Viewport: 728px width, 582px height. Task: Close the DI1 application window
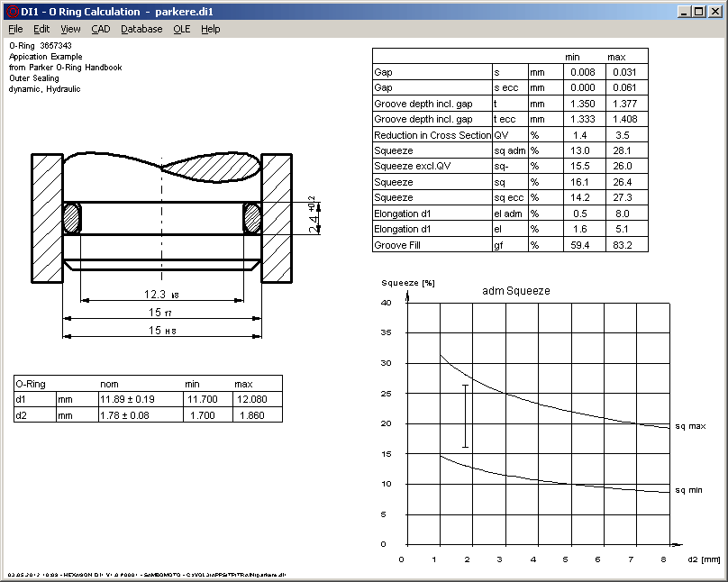(715, 11)
